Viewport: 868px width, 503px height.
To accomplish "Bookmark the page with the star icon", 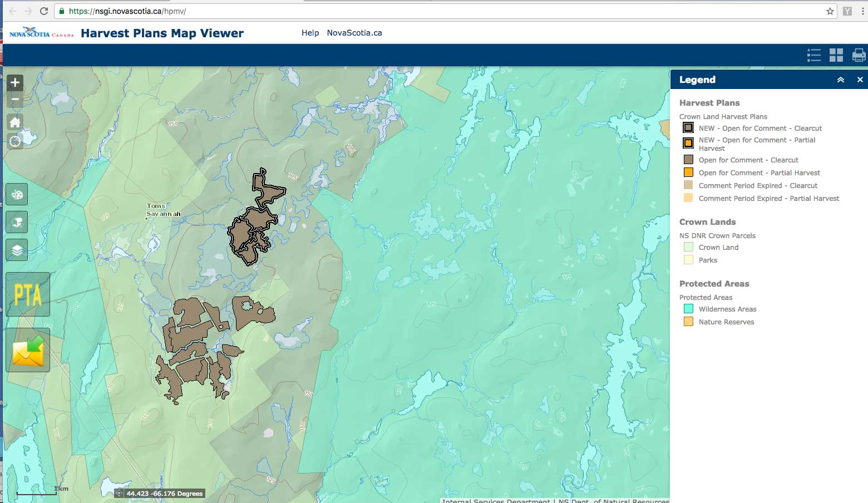I will (829, 11).
